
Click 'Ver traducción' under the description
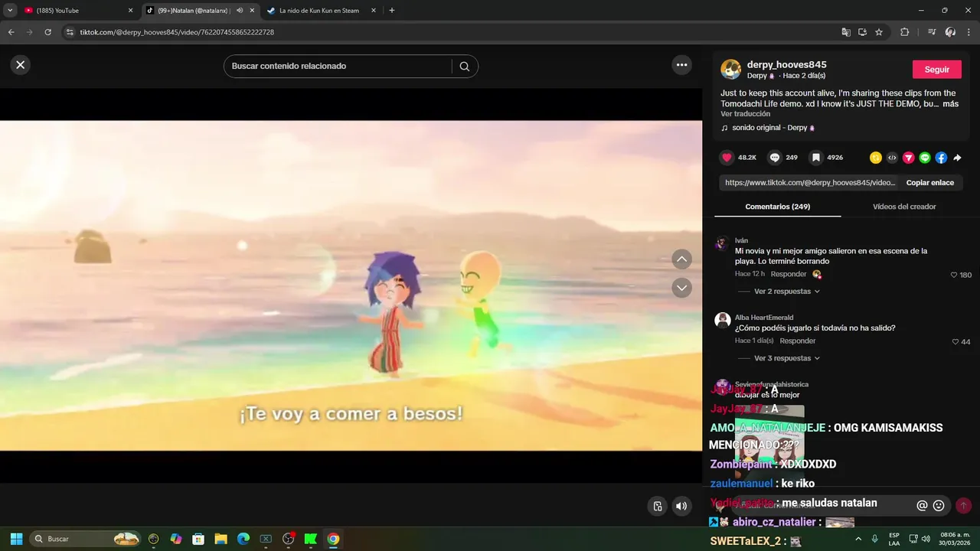745,114
